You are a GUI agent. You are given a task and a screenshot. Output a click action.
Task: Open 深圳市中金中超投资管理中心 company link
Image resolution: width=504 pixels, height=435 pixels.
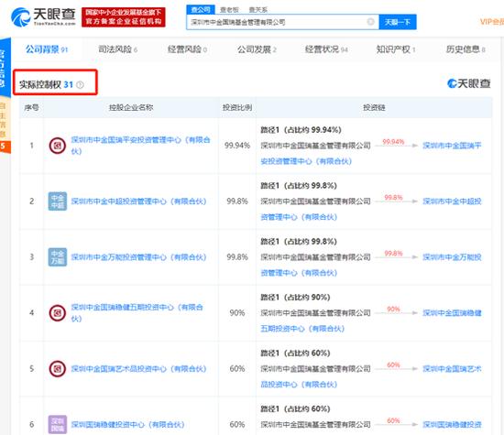138,201
